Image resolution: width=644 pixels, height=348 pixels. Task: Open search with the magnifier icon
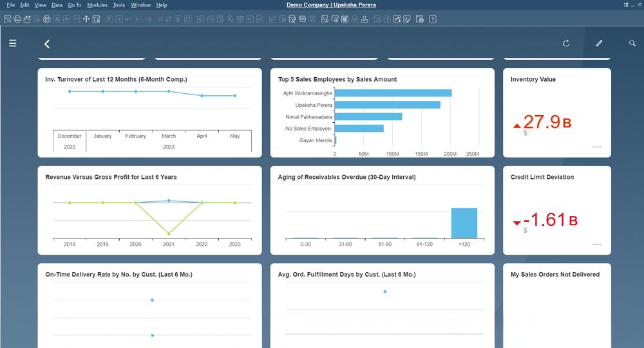pos(632,43)
